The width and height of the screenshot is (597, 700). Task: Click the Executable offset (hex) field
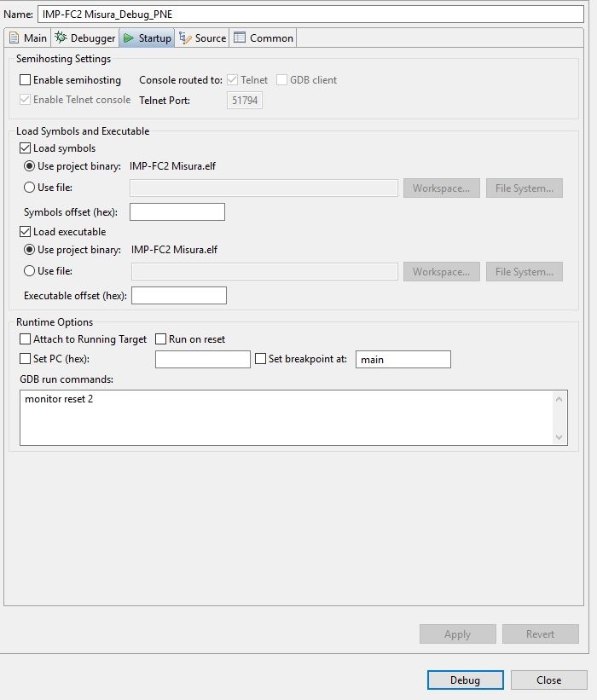tap(179, 295)
